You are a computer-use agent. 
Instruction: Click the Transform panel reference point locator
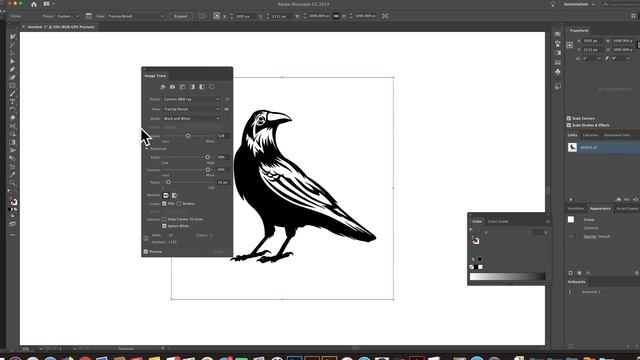(570, 45)
